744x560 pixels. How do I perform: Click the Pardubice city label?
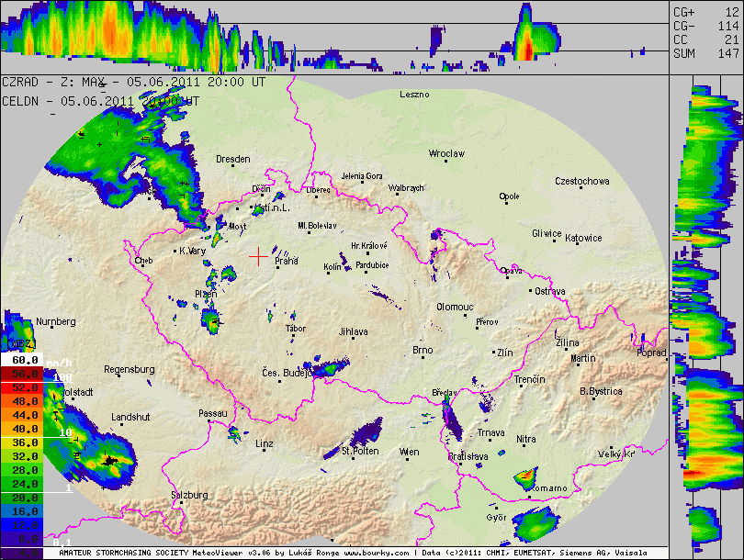[373, 265]
